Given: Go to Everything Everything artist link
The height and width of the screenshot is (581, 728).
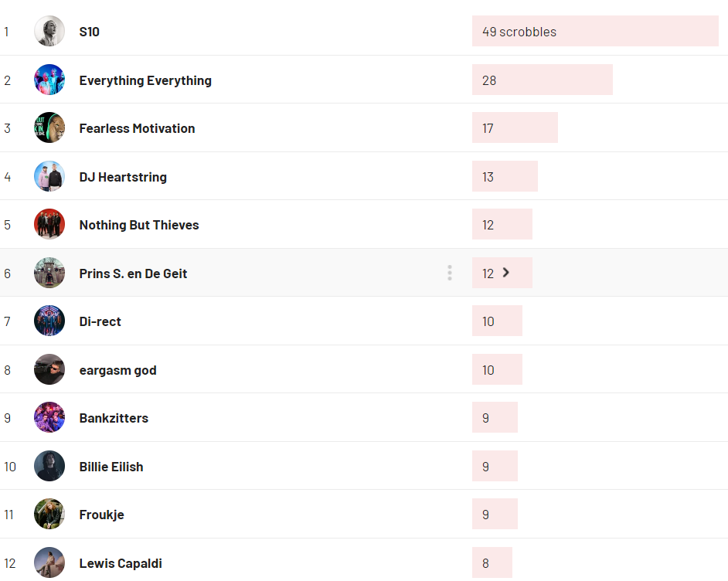Looking at the screenshot, I should coord(145,80).
